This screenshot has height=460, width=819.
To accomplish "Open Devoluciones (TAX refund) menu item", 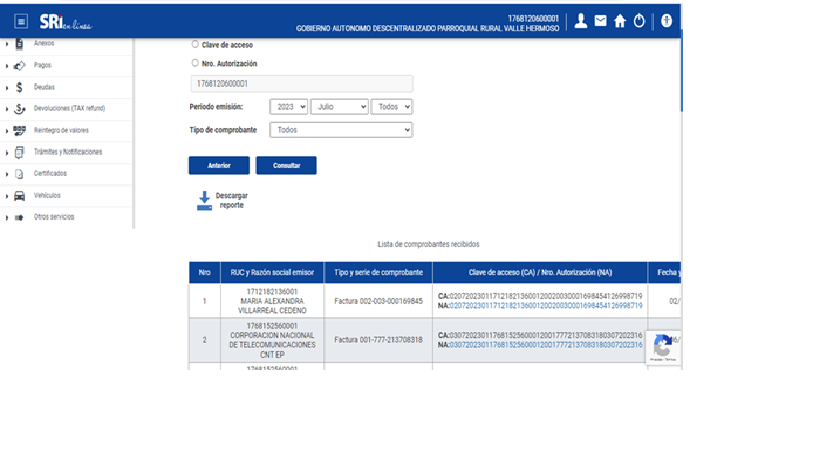I will click(x=68, y=108).
